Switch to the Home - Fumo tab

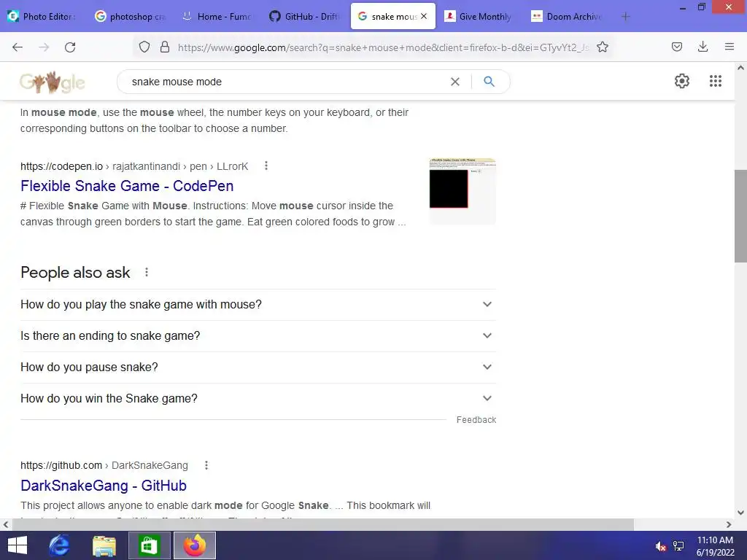pos(217,17)
